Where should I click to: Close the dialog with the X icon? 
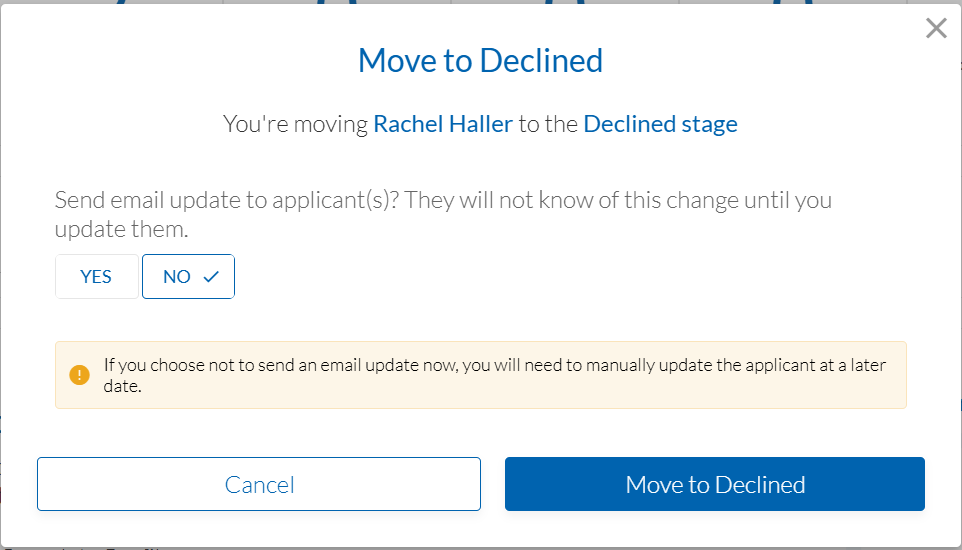pos(936,28)
